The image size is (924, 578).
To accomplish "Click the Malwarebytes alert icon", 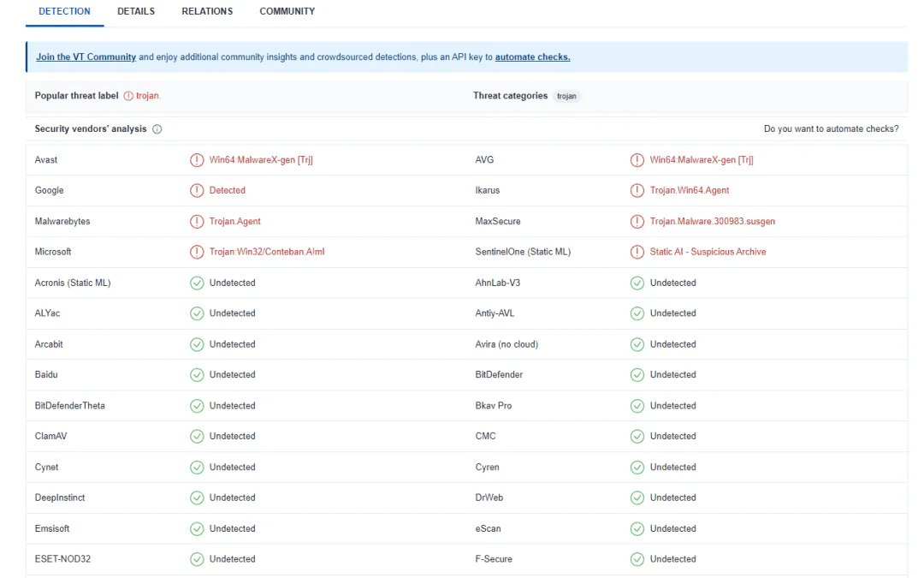I will pos(197,222).
